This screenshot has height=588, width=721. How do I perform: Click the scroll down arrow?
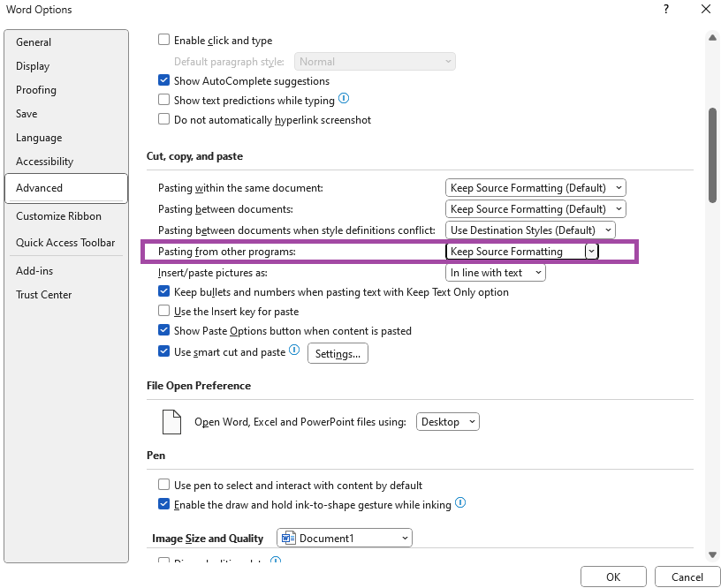[x=713, y=554]
